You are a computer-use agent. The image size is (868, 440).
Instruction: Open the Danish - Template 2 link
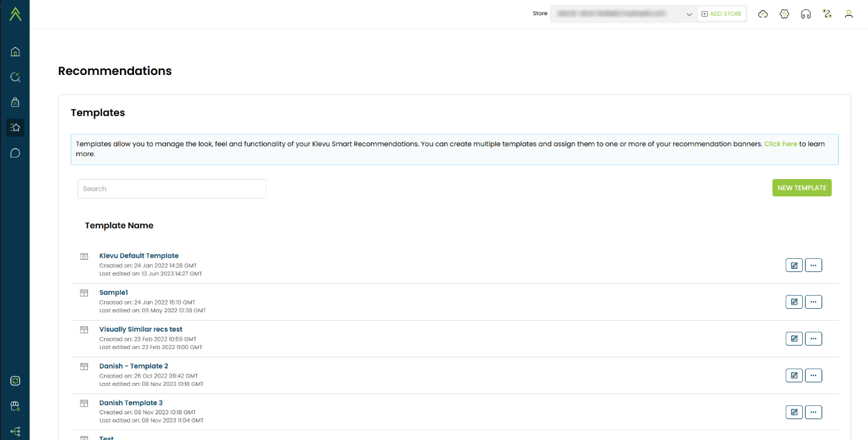(x=134, y=366)
